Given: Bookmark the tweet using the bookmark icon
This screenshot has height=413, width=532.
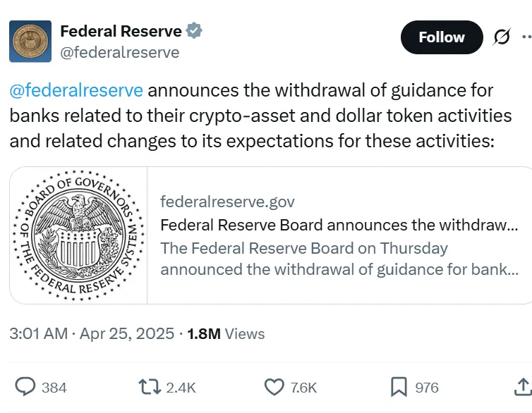Looking at the screenshot, I should click(x=399, y=387).
